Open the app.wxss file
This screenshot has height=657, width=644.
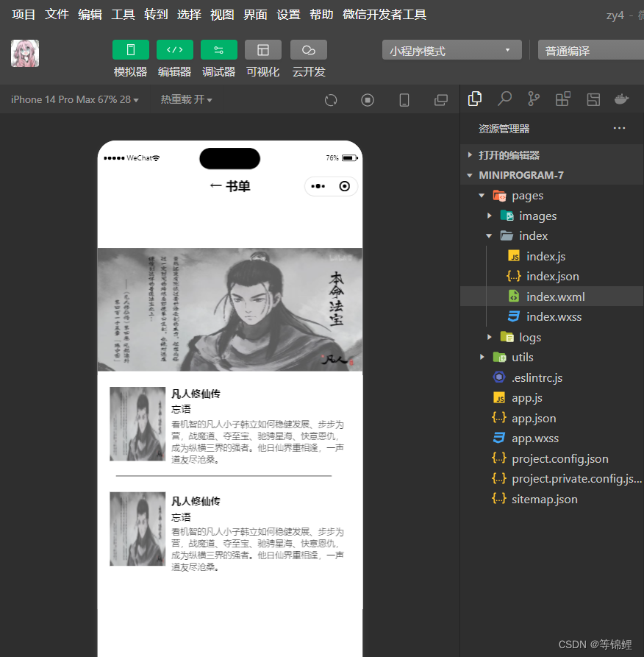click(552, 438)
